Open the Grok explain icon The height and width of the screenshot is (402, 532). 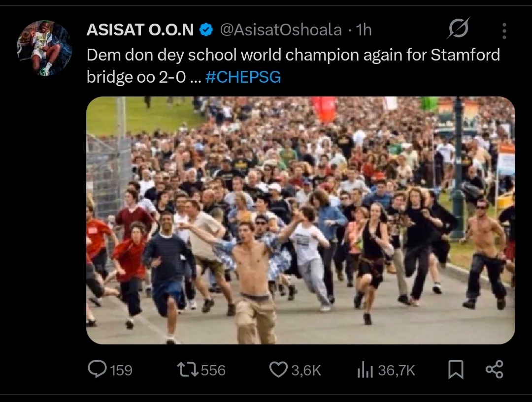pos(458,28)
